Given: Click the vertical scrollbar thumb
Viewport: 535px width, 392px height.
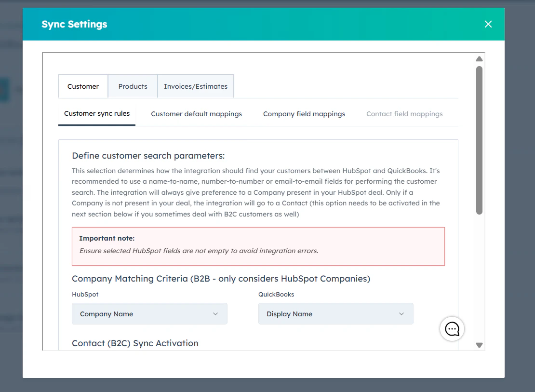Looking at the screenshot, I should tap(479, 140).
